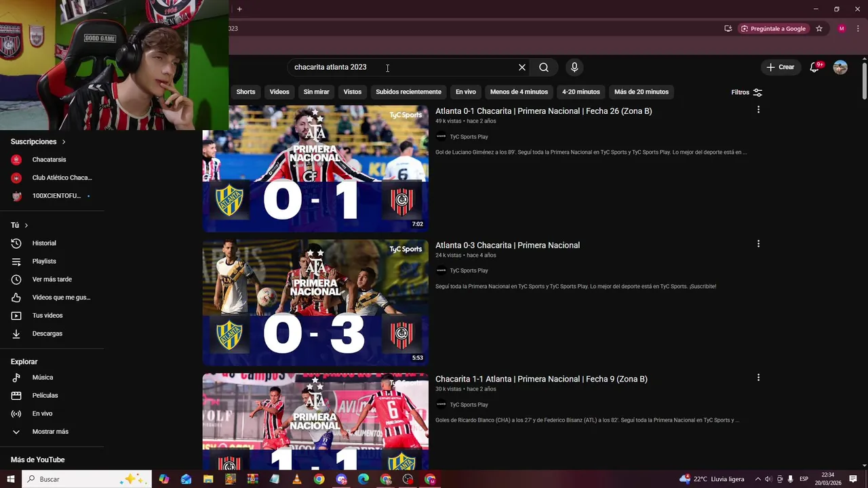Image resolution: width=868 pixels, height=488 pixels.
Task: Open a new browser tab with plus
Action: click(x=239, y=9)
